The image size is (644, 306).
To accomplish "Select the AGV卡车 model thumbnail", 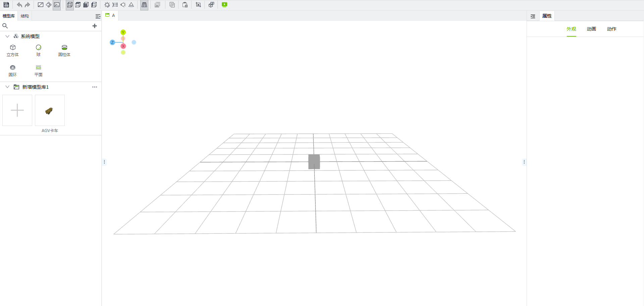I will tap(50, 111).
